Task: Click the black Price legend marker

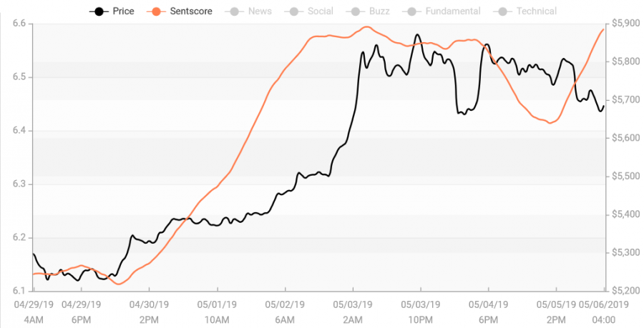Action: (x=99, y=12)
